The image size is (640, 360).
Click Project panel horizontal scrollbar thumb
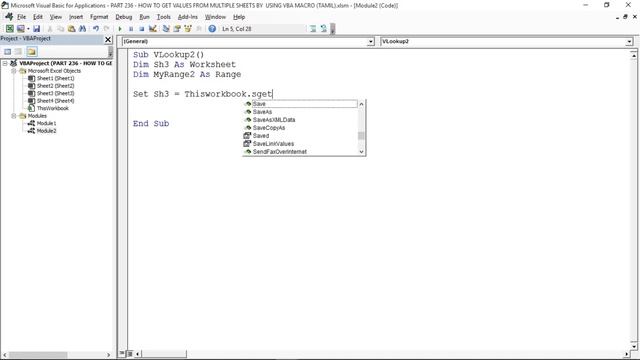pyautogui.click(x=38, y=355)
